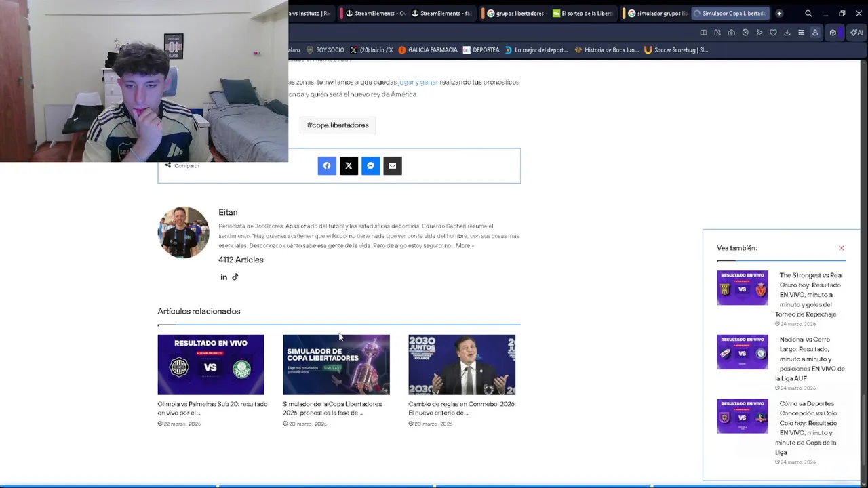Open Eitan's TikTok profile icon
Screen dimensions: 868x488
coord(235,277)
